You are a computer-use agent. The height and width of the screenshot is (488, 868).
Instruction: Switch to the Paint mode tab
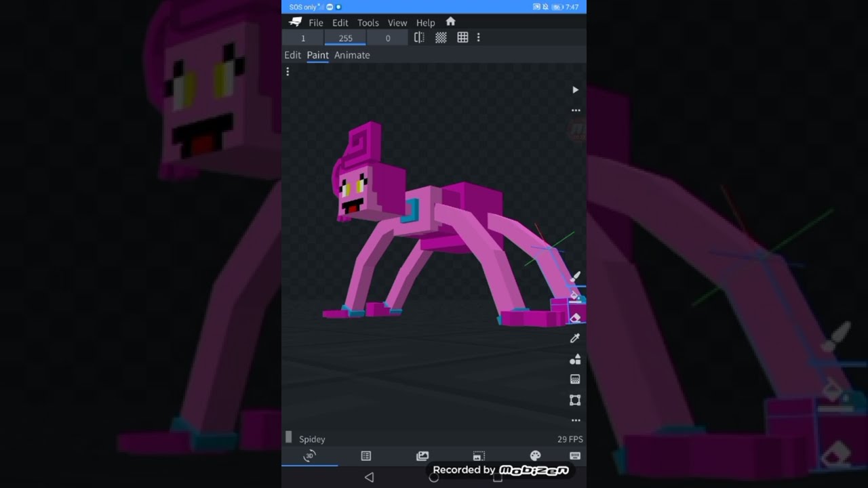[x=317, y=55]
